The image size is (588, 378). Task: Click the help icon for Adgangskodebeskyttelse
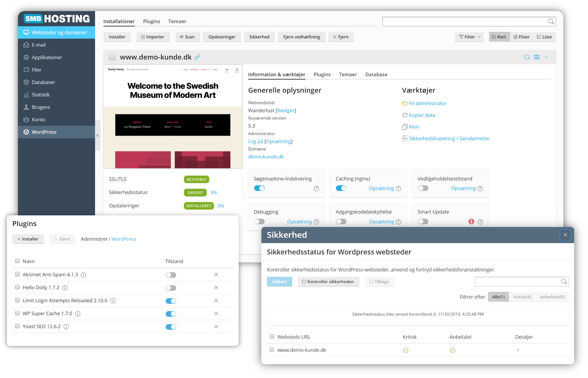tap(398, 222)
